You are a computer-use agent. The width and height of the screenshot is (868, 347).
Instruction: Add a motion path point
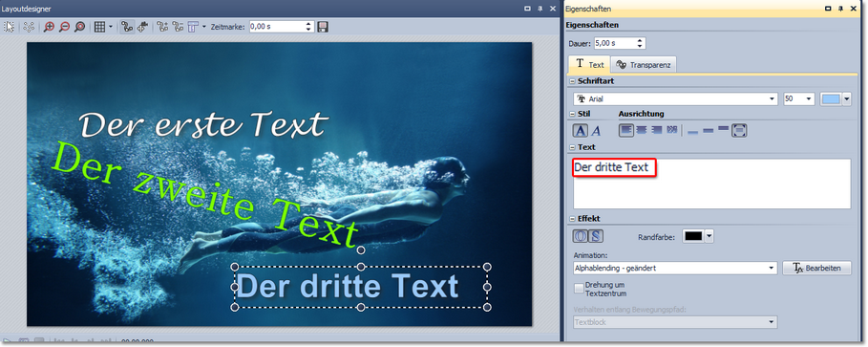pos(162,27)
